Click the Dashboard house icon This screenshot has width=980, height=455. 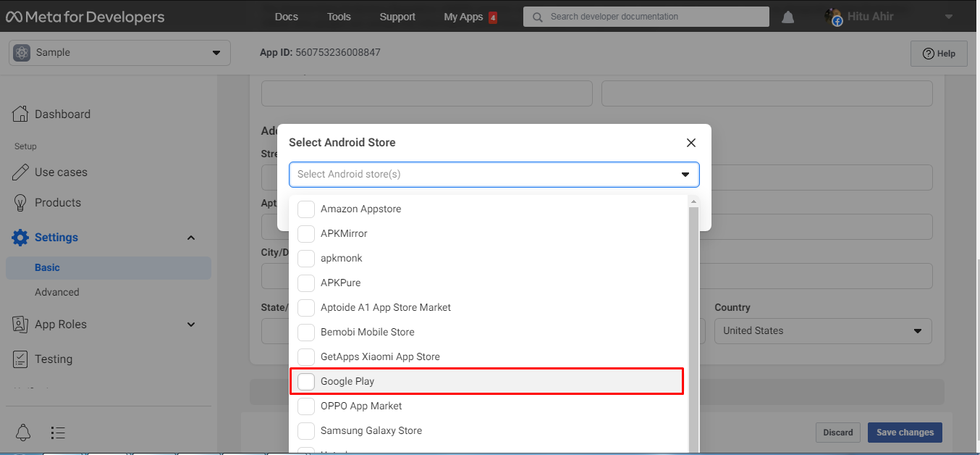[21, 114]
